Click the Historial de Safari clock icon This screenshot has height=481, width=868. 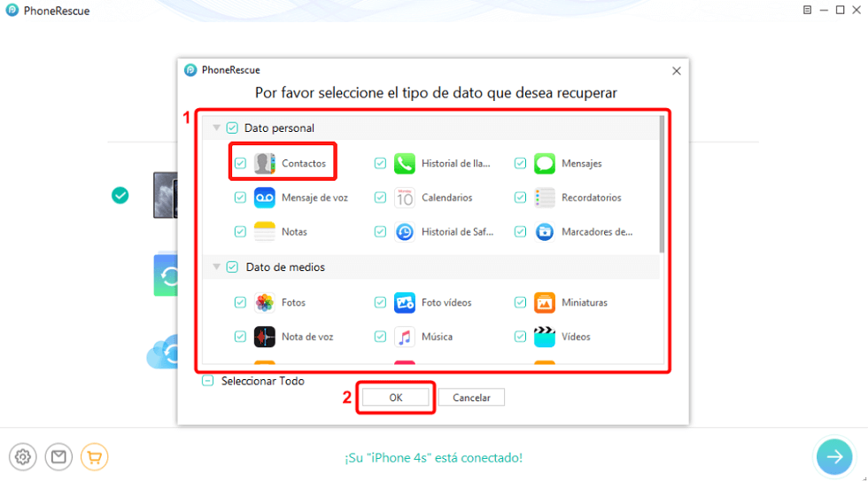click(405, 232)
